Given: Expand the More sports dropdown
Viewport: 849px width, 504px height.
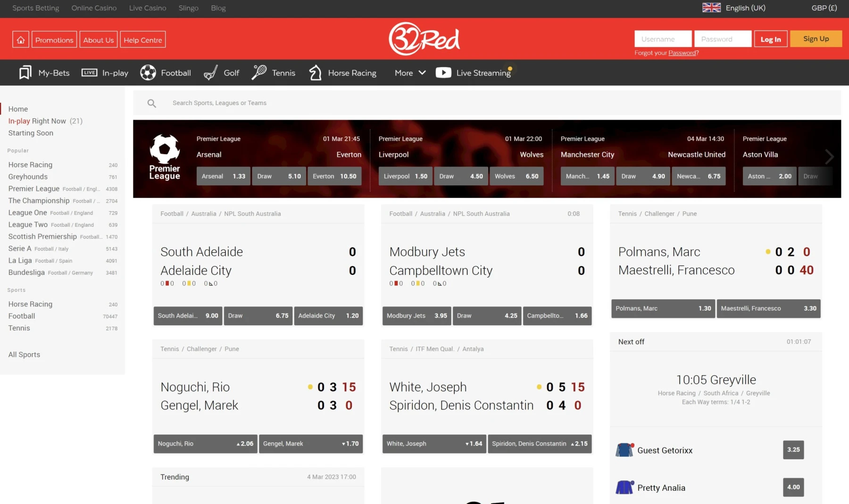Looking at the screenshot, I should [x=410, y=73].
